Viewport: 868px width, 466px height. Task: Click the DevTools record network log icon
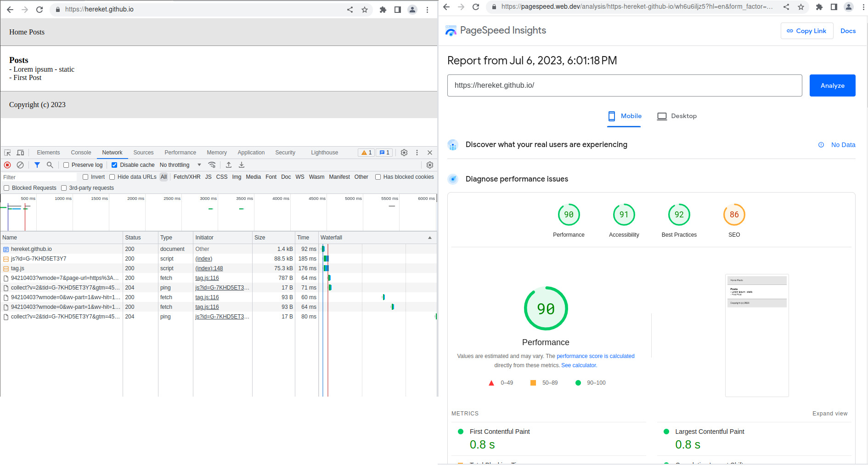(x=7, y=165)
